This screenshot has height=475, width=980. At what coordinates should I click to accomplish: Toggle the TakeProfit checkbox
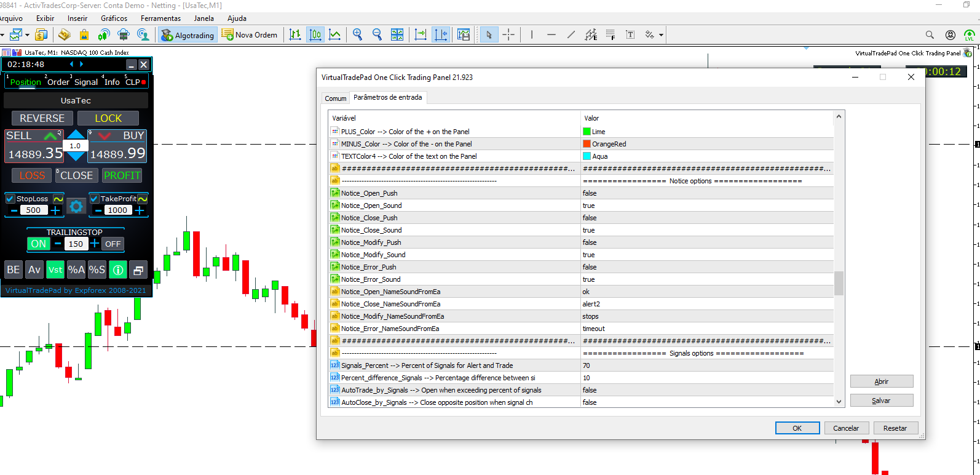(x=95, y=199)
